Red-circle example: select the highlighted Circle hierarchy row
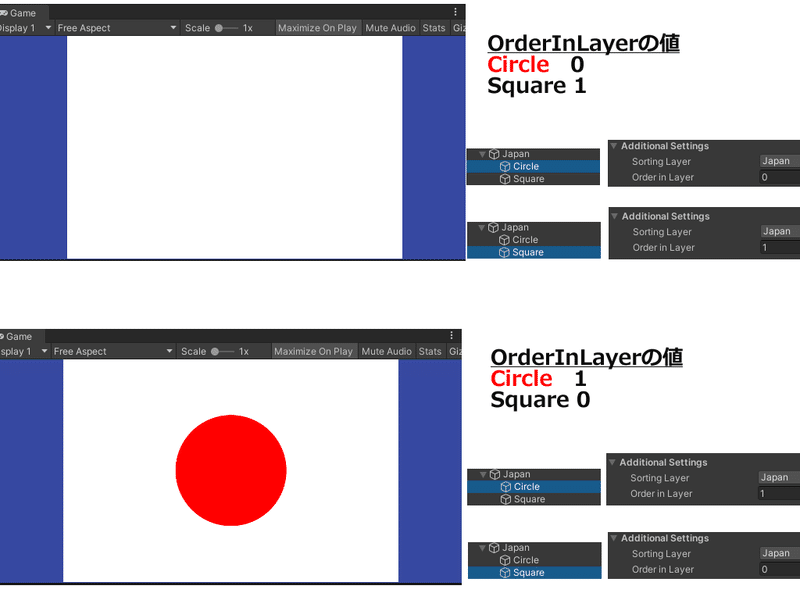 [534, 487]
